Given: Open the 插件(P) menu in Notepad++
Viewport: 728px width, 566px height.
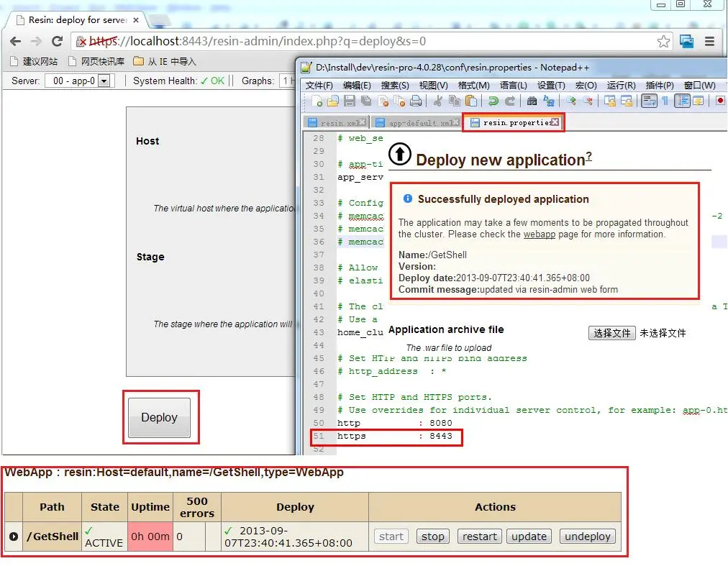Looking at the screenshot, I should [x=659, y=86].
